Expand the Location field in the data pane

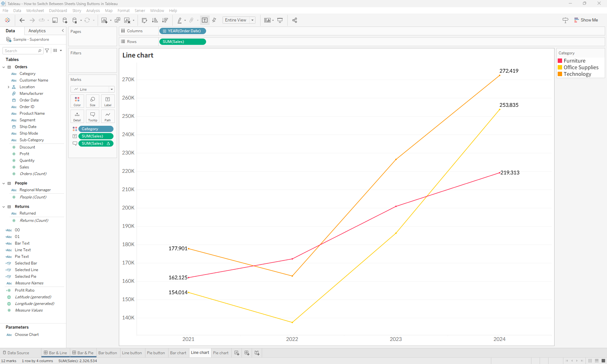[x=9, y=87]
